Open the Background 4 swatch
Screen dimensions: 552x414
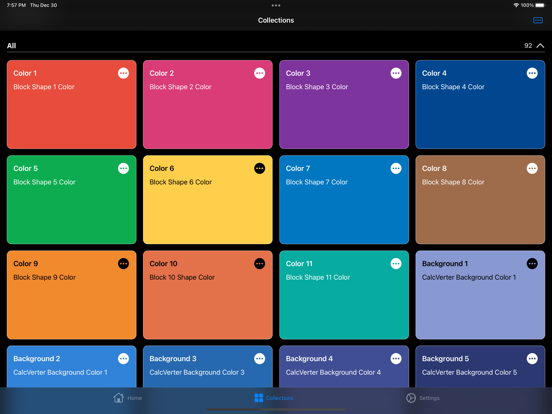click(x=344, y=366)
